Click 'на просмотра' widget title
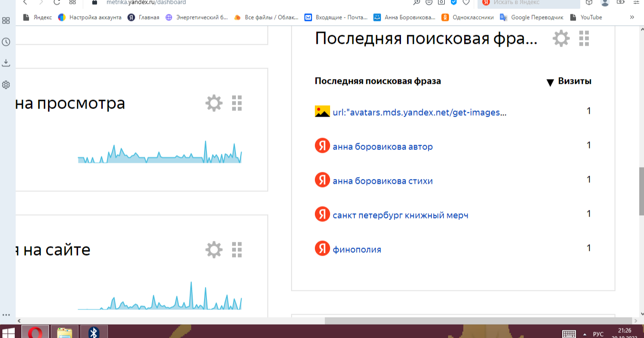The width and height of the screenshot is (644, 338). (x=70, y=103)
